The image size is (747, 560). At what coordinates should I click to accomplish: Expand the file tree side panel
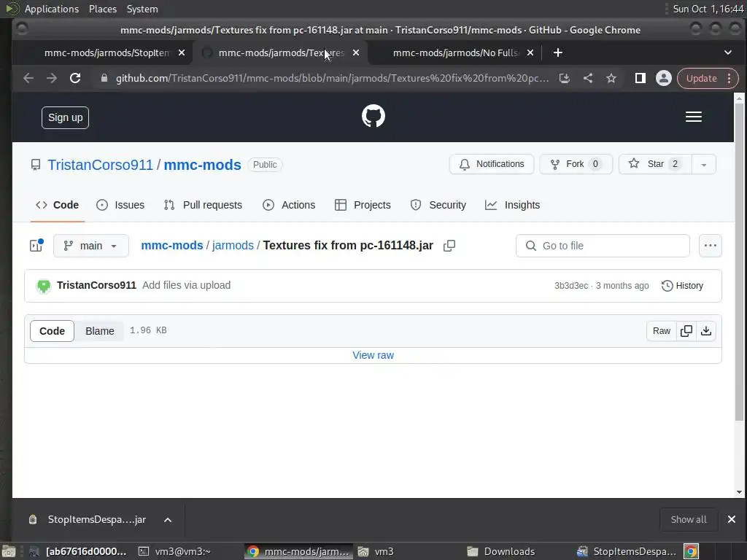[x=36, y=245]
